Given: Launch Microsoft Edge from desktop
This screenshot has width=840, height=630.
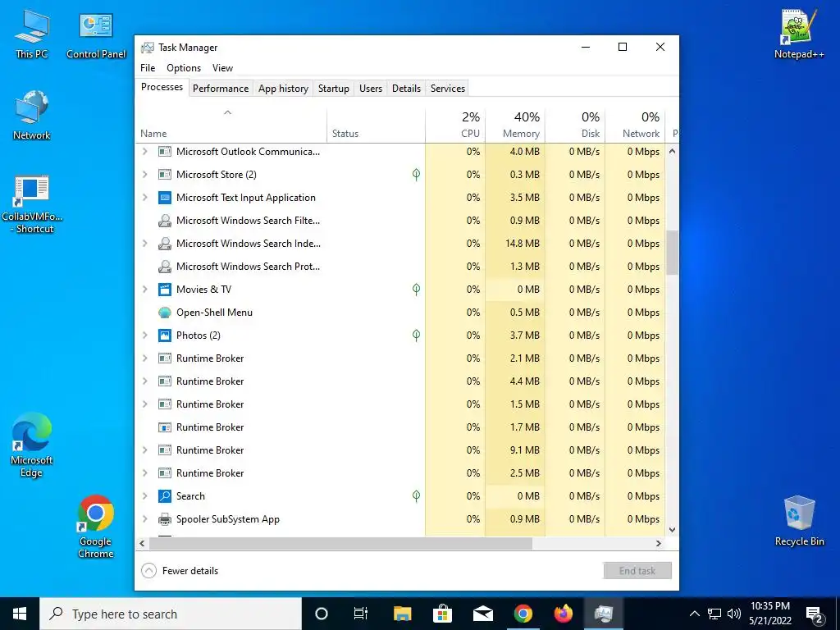Looking at the screenshot, I should click(32, 445).
